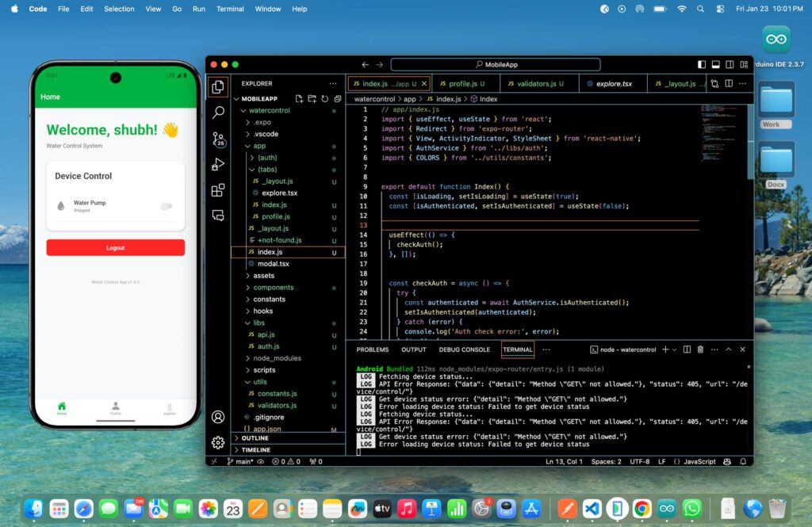Split the terminal panel
This screenshot has height=527, width=812.
[687, 349]
